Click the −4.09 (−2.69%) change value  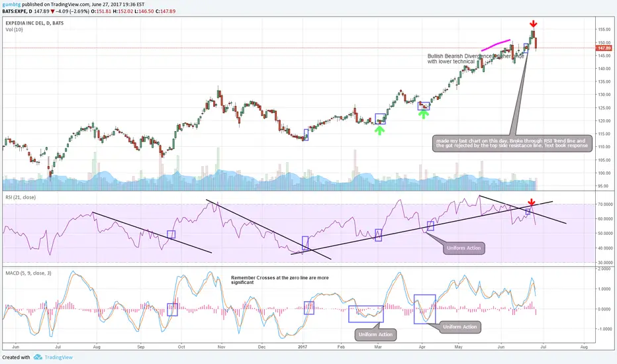(x=72, y=11)
